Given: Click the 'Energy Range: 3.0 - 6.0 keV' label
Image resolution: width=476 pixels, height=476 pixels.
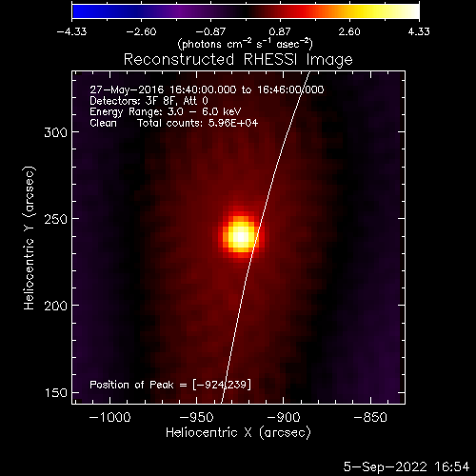Looking at the screenshot, I should pos(166,111).
